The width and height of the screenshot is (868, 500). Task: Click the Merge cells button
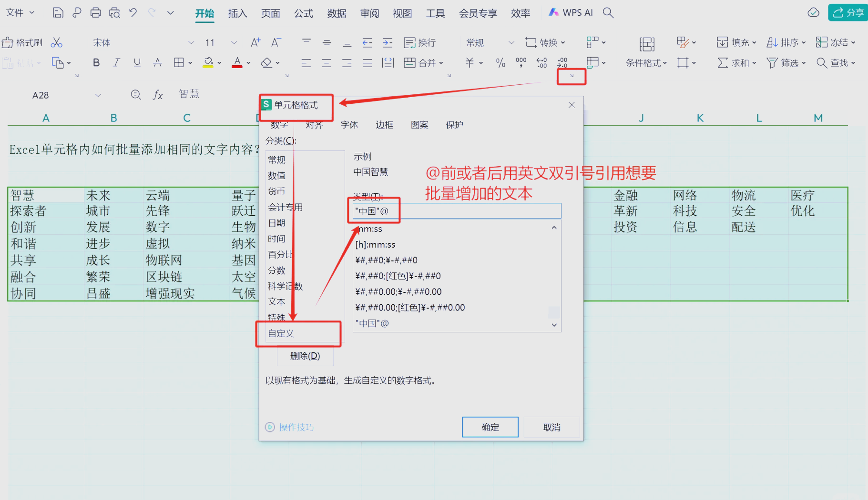point(423,62)
